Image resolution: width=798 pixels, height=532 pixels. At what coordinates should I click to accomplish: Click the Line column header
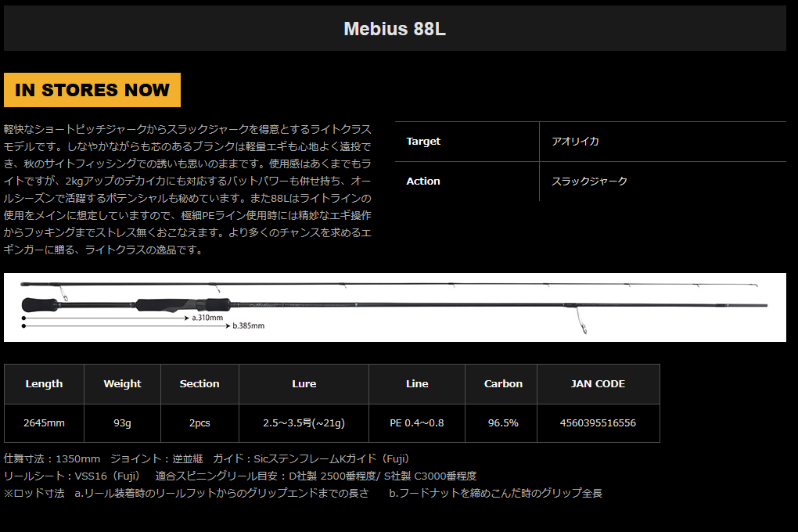[x=417, y=384]
